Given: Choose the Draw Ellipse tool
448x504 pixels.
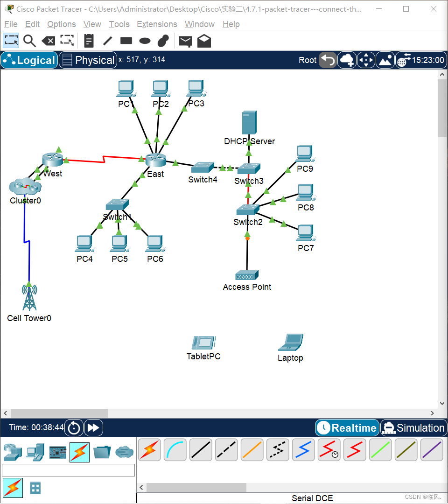Looking at the screenshot, I should tap(145, 41).
